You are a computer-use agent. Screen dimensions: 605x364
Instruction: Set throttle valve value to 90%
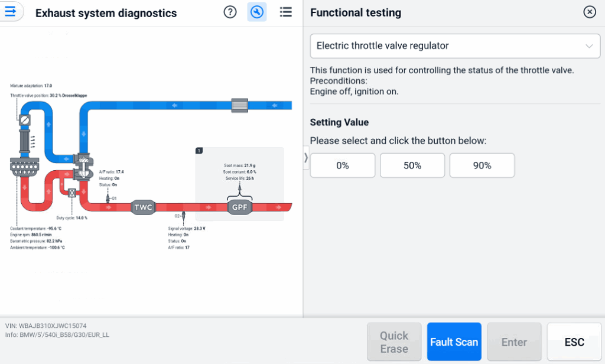point(482,165)
